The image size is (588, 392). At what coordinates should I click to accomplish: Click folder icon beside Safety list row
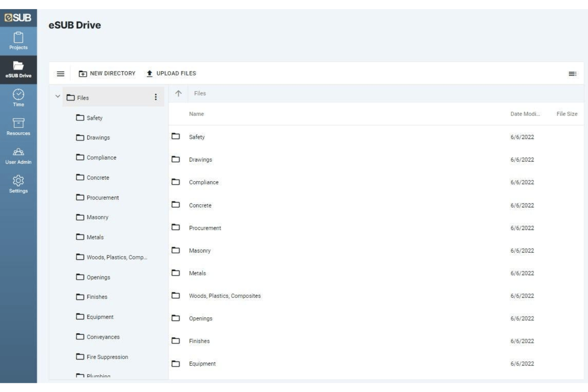pyautogui.click(x=176, y=136)
